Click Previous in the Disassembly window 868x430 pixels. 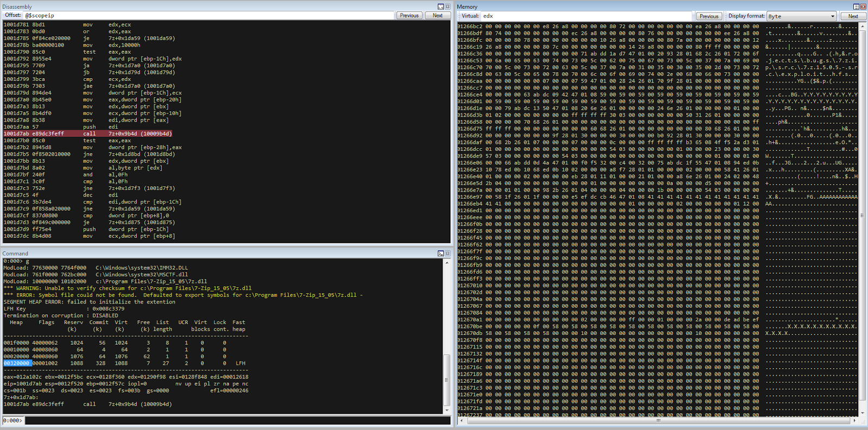tap(409, 16)
